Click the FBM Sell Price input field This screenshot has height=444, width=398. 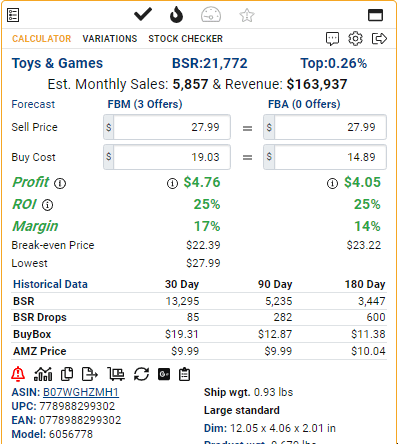point(167,127)
